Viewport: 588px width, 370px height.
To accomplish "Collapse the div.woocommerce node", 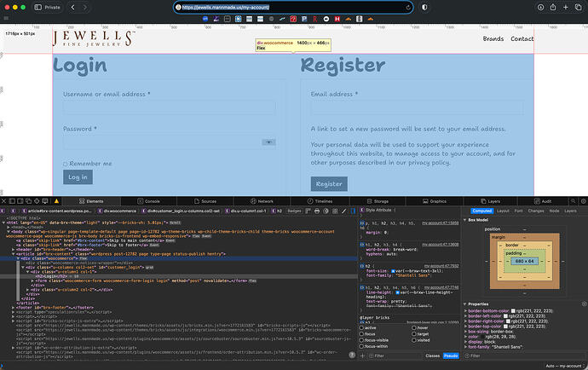I will tap(18, 258).
